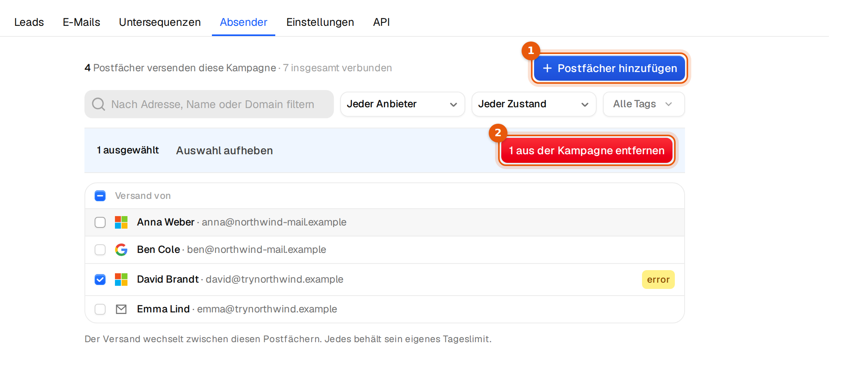Open the Einstellungen tab
Image resolution: width=868 pixels, height=368 pixels.
320,22
